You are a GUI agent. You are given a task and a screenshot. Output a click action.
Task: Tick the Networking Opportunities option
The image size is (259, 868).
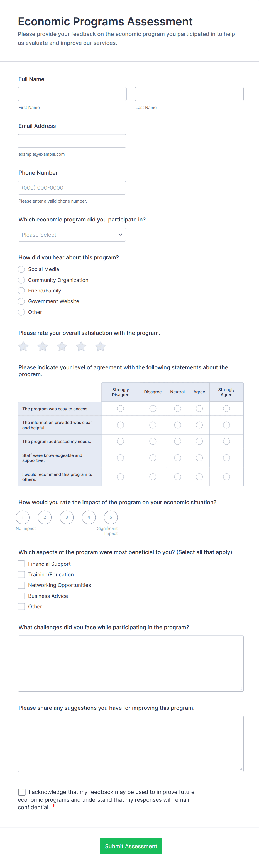pos(21,585)
